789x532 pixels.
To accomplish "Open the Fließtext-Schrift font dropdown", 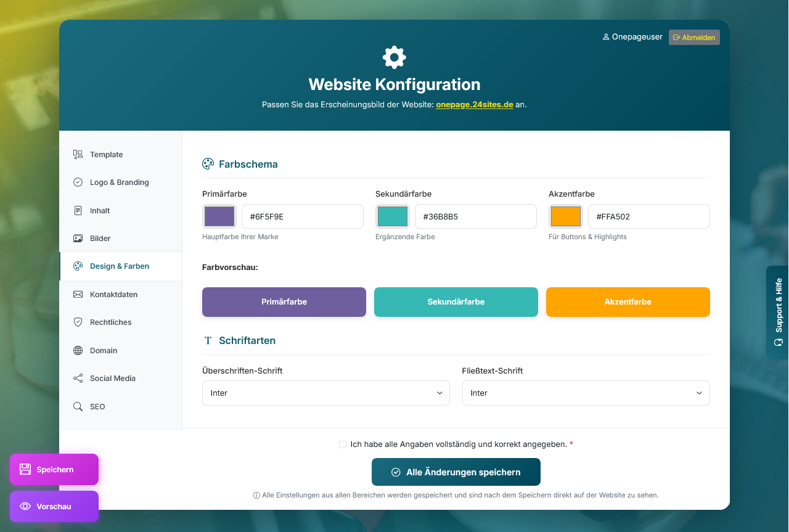I will (x=586, y=393).
